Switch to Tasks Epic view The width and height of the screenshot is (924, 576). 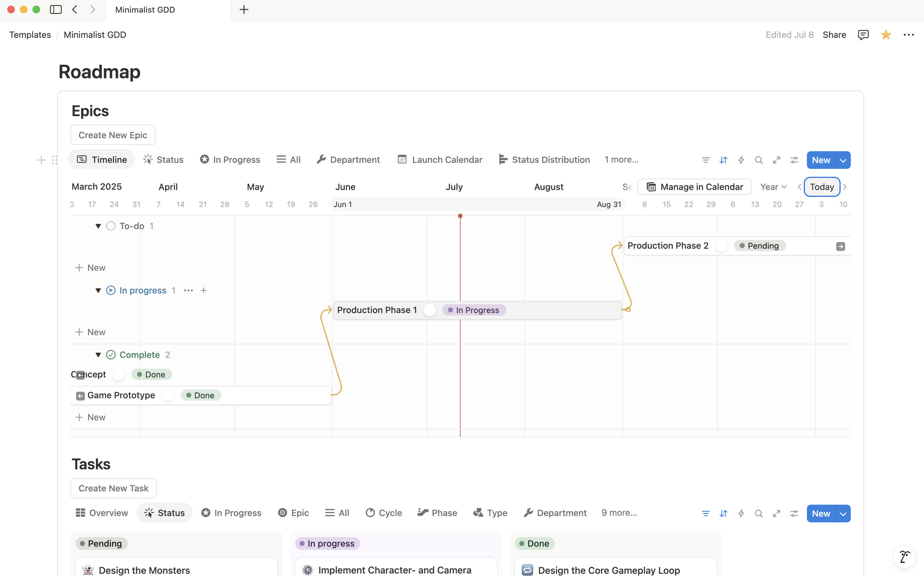[293, 513]
